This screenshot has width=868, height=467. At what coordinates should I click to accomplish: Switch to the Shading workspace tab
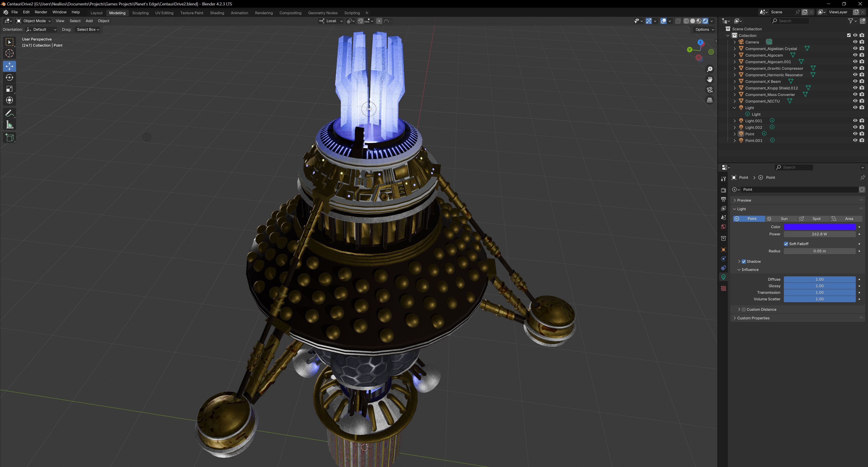coord(217,13)
